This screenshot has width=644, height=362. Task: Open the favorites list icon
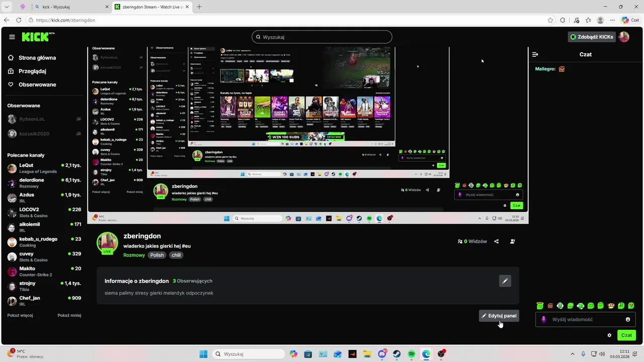pyautogui.click(x=588, y=20)
